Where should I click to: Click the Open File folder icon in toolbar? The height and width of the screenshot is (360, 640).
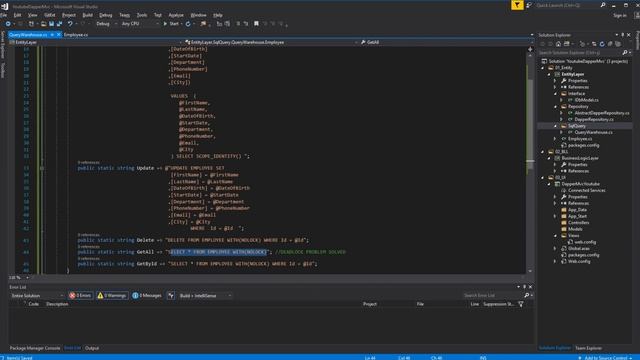[x=43, y=24]
